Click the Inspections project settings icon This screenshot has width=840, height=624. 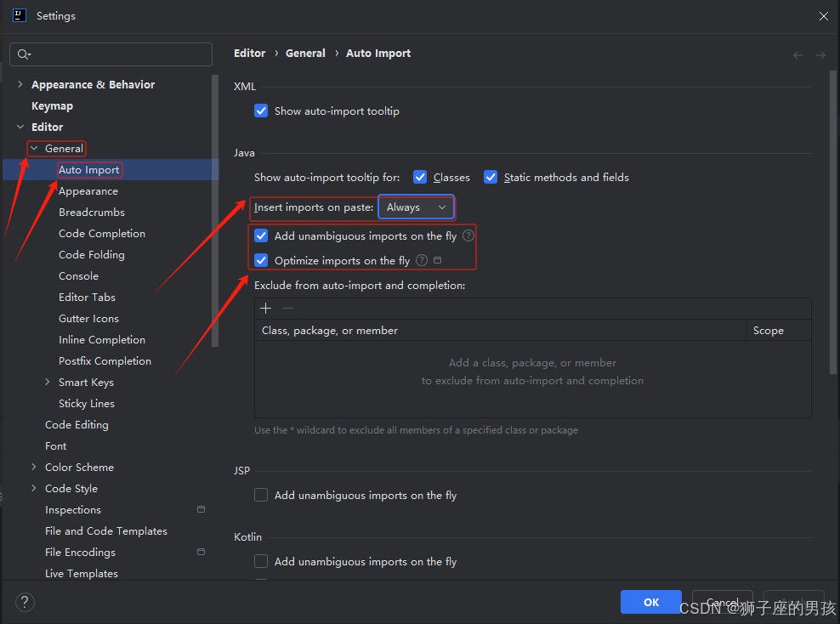point(201,509)
